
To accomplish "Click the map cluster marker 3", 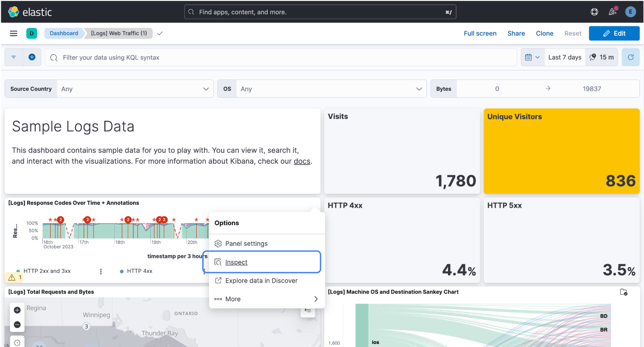I will (86, 326).
